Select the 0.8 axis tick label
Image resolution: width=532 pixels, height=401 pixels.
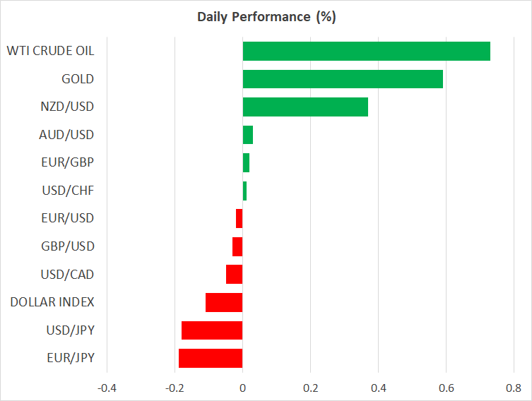[514, 388]
